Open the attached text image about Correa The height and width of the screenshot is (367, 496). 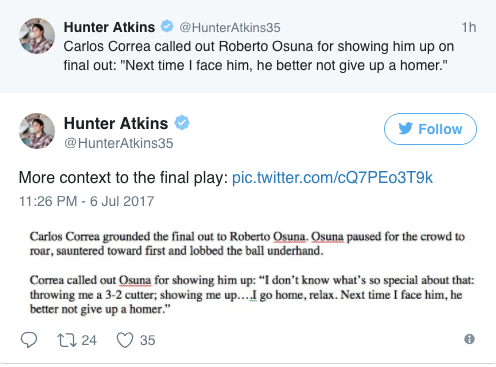coord(252,273)
